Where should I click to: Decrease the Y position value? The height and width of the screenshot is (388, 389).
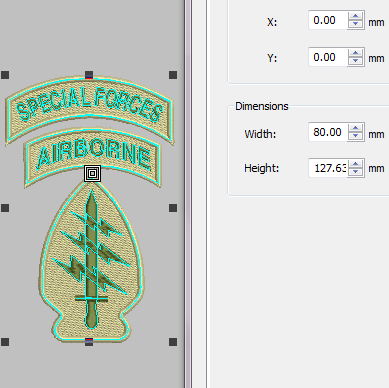[356, 61]
